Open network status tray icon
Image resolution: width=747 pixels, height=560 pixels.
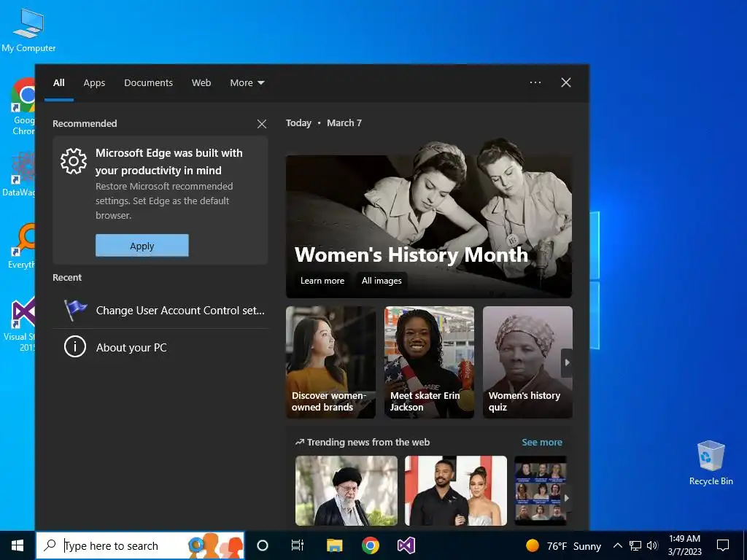pos(635,545)
